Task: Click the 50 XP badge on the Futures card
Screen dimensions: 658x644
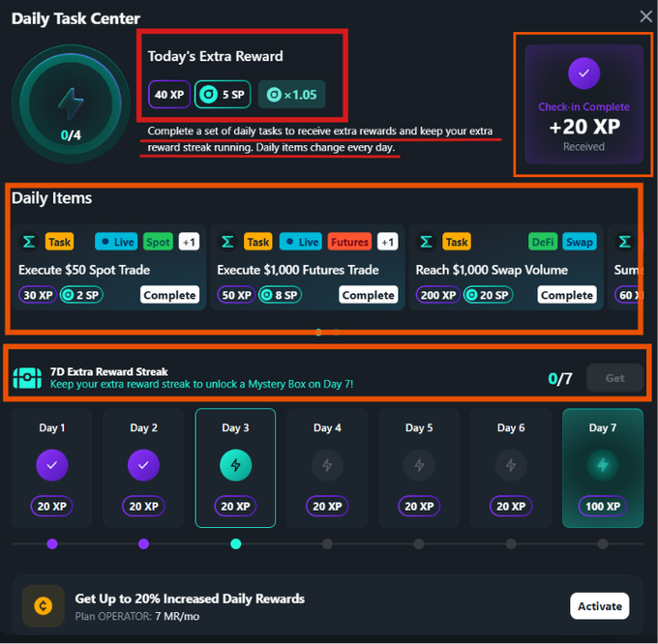Action: [236, 295]
